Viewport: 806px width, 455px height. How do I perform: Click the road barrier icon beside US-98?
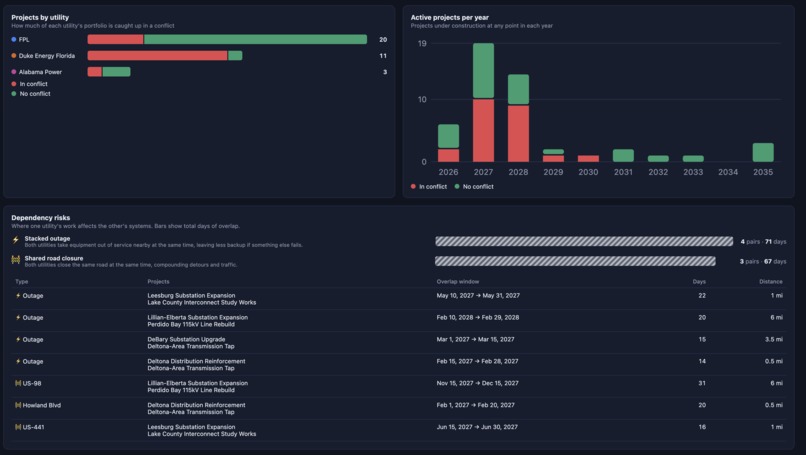pos(18,383)
